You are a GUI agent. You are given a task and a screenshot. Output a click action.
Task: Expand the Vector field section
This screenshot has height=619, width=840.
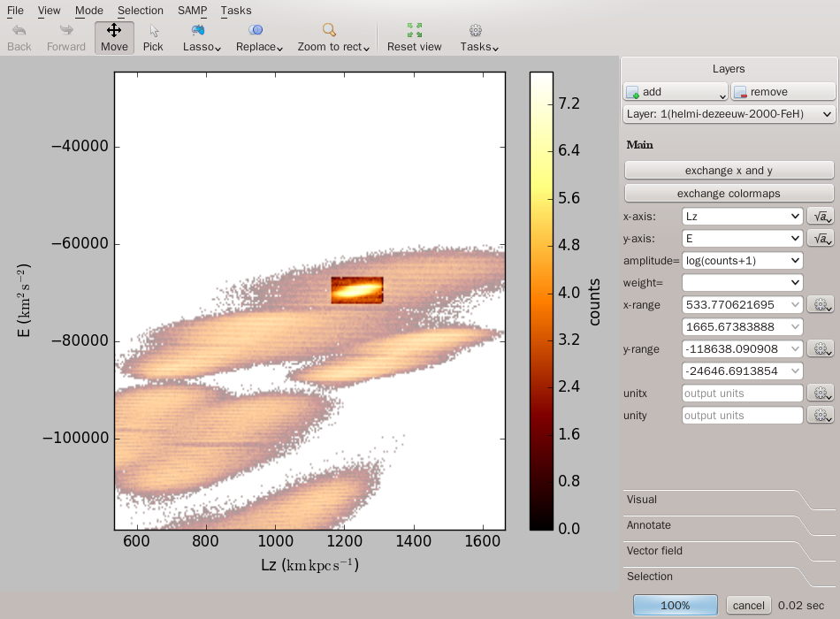[654, 551]
